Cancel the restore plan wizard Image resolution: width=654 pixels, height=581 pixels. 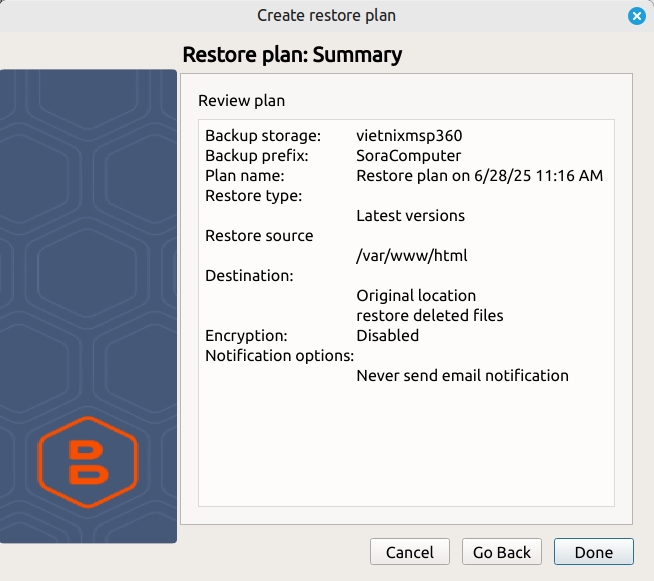coord(410,552)
